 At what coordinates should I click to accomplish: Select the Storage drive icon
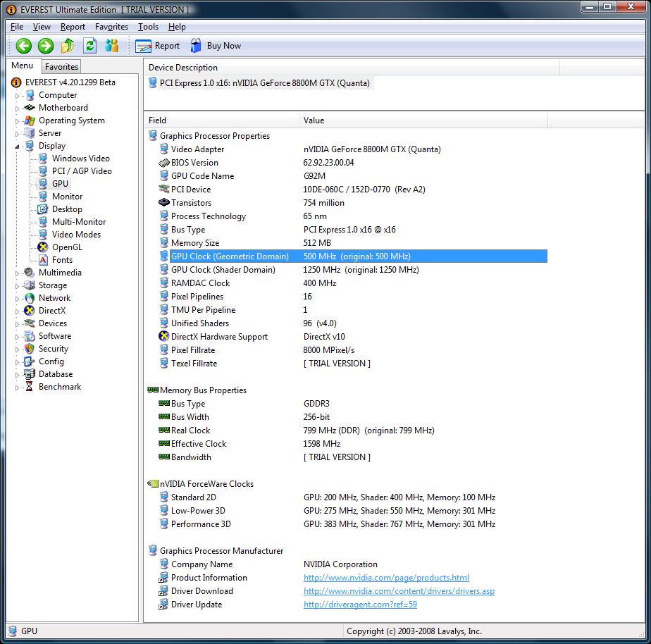30,285
